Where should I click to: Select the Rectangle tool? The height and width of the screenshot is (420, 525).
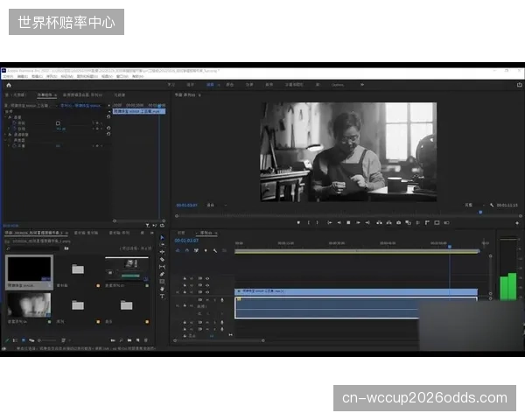pyautogui.click(x=163, y=282)
